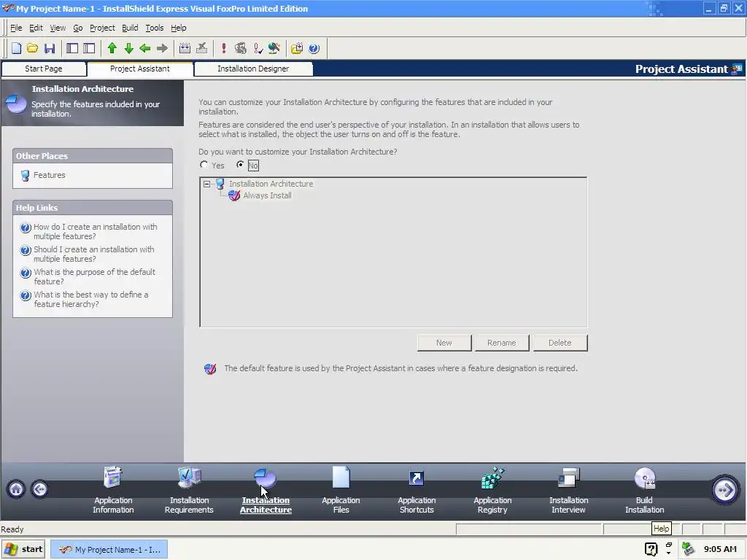This screenshot has width=747, height=560.
Task: Switch to the Start Page tab
Action: point(44,69)
